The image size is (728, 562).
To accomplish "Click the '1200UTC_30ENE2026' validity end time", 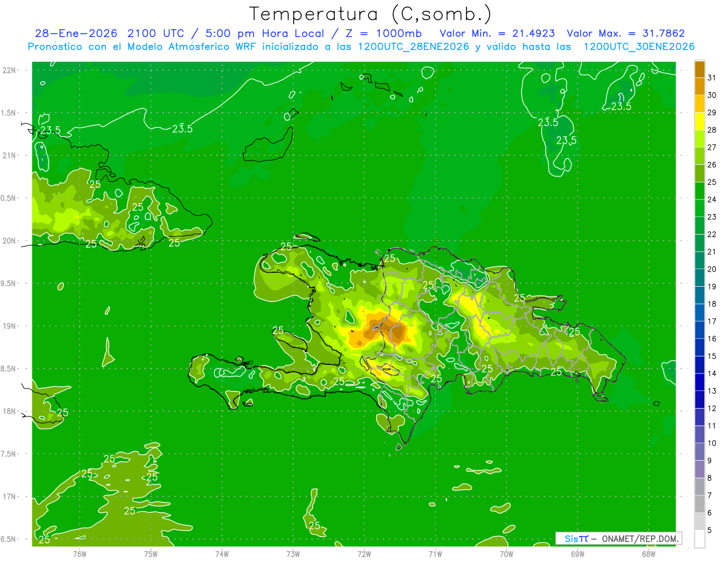I will (639, 47).
